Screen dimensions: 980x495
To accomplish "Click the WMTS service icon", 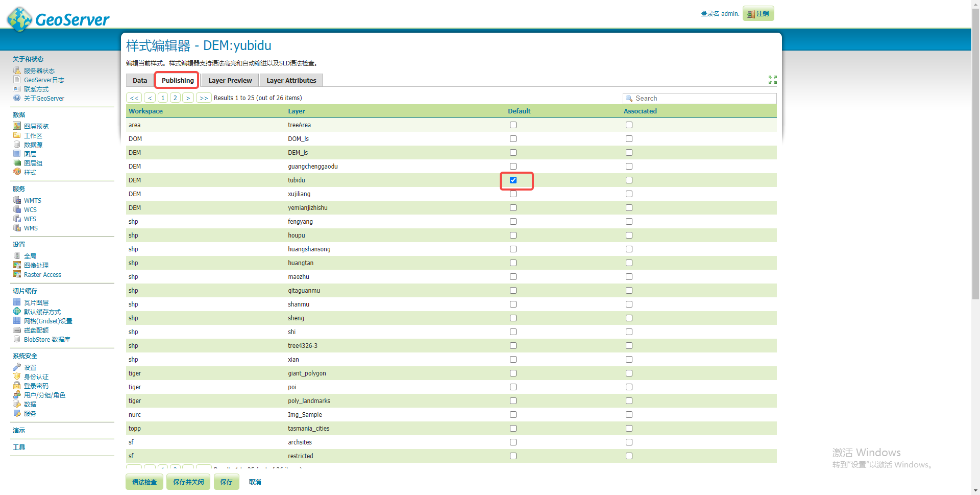I will coord(17,200).
